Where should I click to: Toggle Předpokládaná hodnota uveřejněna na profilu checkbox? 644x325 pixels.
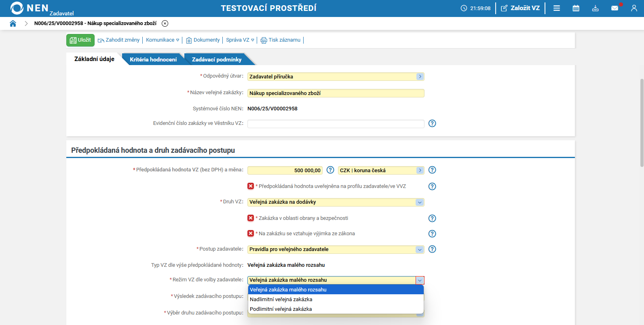pyautogui.click(x=251, y=186)
